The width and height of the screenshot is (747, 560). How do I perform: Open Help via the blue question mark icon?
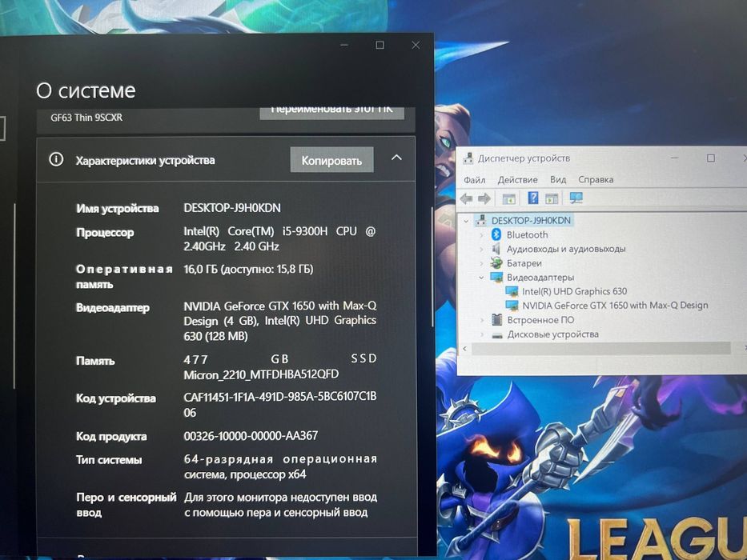coord(533,198)
